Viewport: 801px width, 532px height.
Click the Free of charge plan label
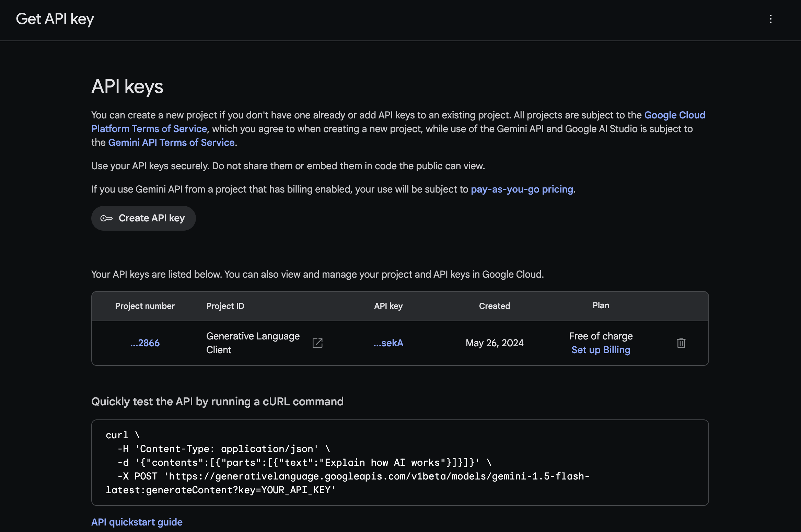(600, 336)
